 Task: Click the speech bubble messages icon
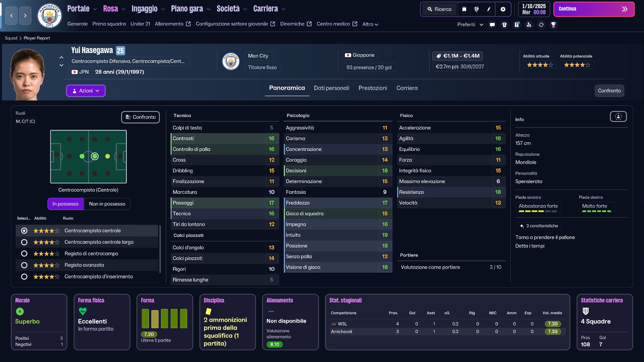coord(492,25)
